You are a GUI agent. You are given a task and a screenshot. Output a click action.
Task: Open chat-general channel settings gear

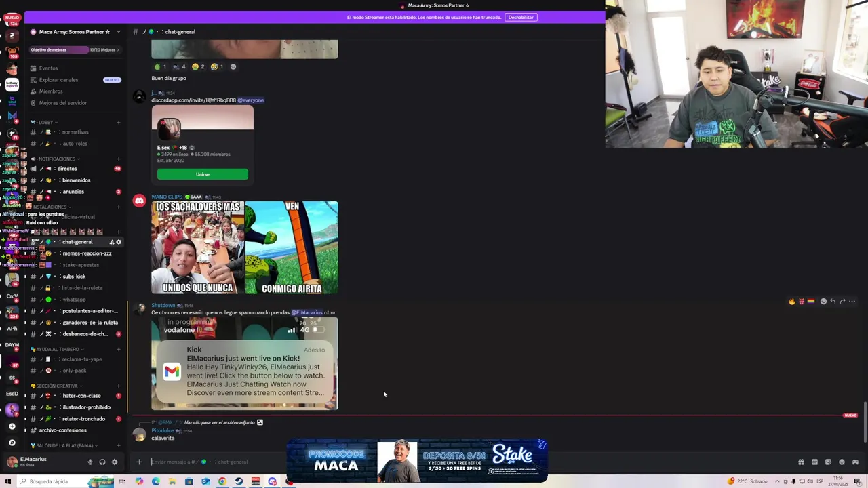point(119,242)
